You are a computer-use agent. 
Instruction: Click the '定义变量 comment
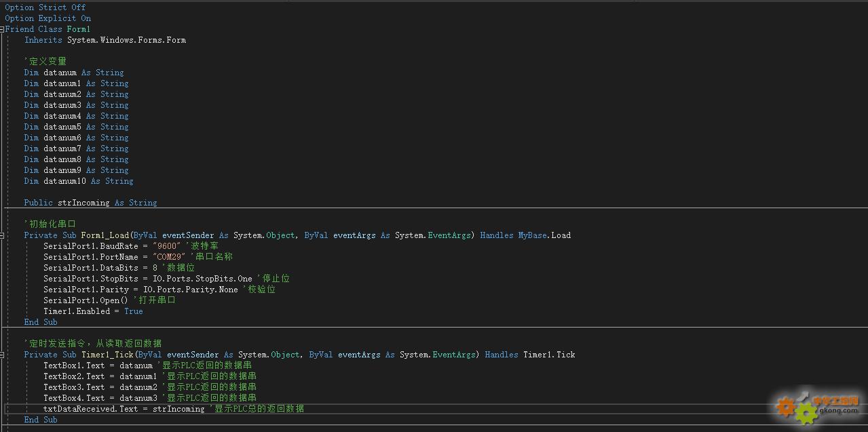pos(45,62)
